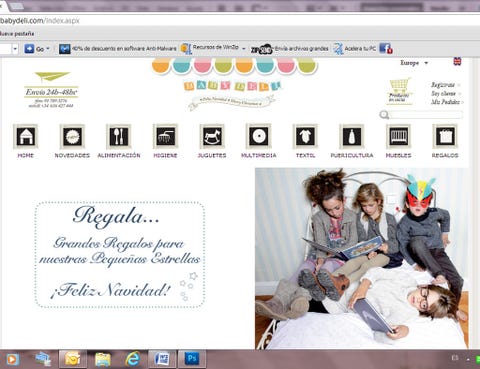Select the NOVEDADES badge icon
Viewport: 480px width, 369px height.
(72, 136)
